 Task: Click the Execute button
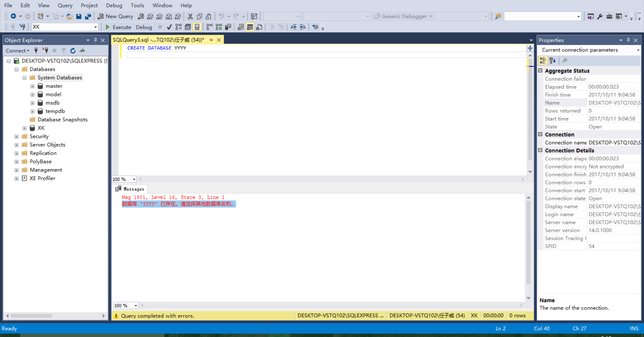118,27
